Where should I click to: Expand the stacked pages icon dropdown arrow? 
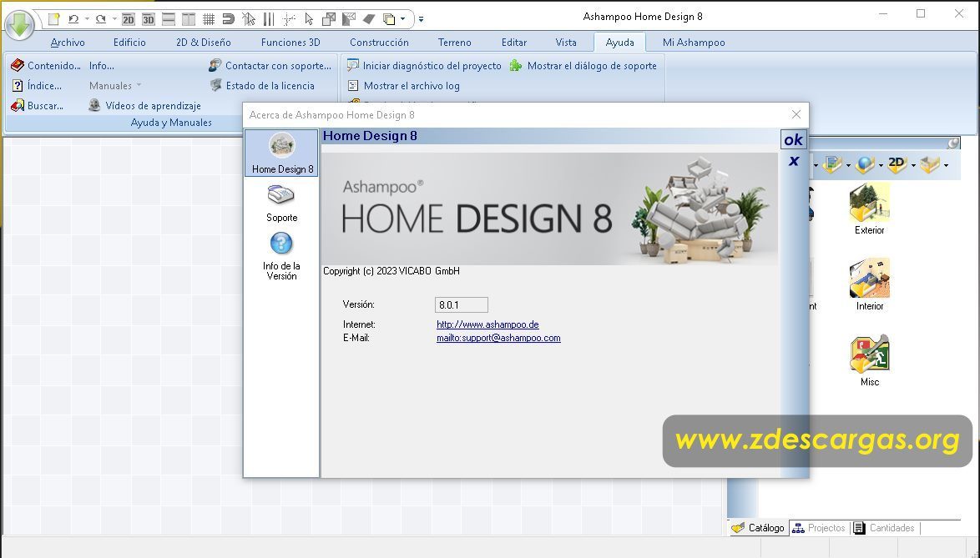[402, 19]
